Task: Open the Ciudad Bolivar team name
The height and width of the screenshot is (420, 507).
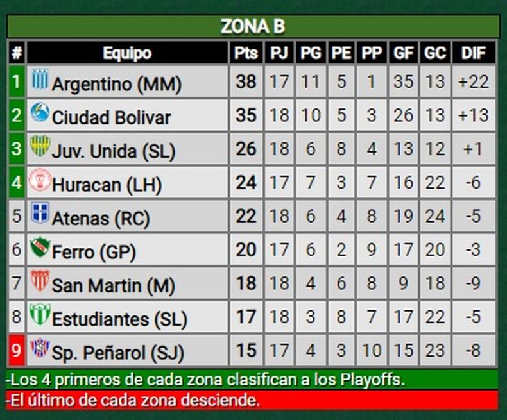Action: coord(111,118)
